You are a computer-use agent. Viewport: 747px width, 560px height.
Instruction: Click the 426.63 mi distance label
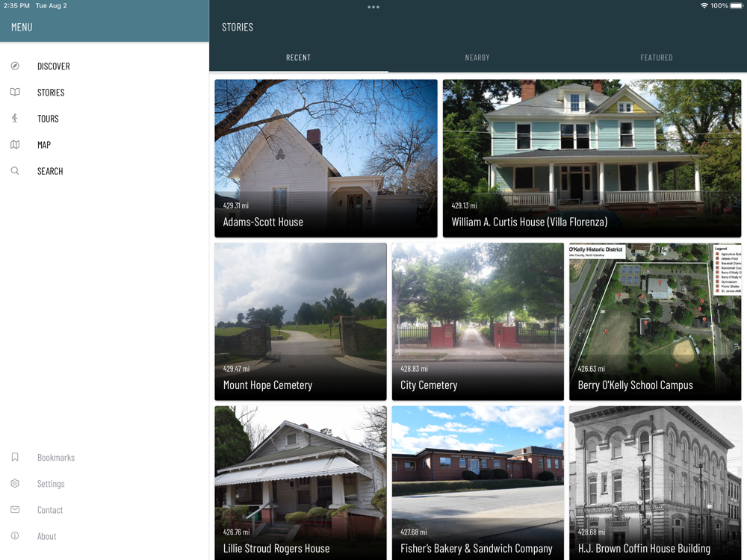(591, 369)
